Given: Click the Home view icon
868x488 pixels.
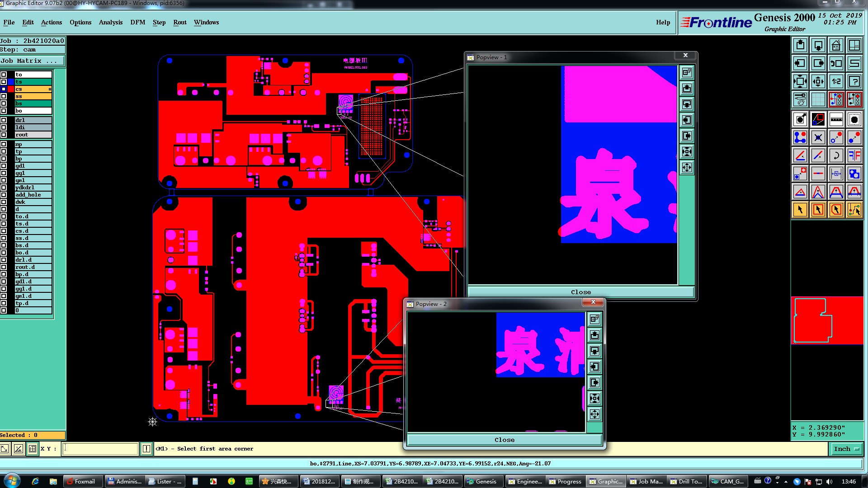Looking at the screenshot, I should click(x=836, y=45).
